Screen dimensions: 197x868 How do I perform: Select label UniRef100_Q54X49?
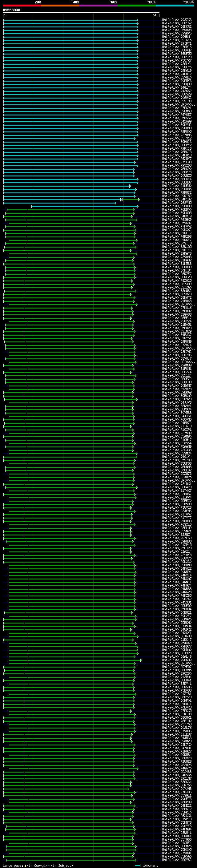click(177, 643)
